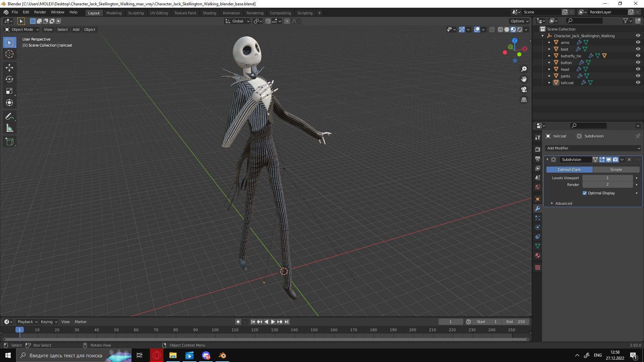
Task: Switch to the Sculpting workspace tab
Action: (136, 13)
